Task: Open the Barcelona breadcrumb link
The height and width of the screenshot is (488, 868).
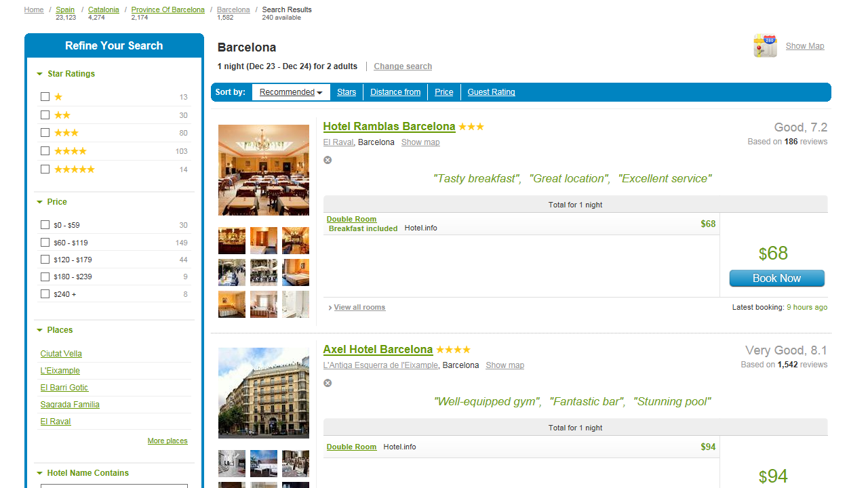Action: click(233, 9)
